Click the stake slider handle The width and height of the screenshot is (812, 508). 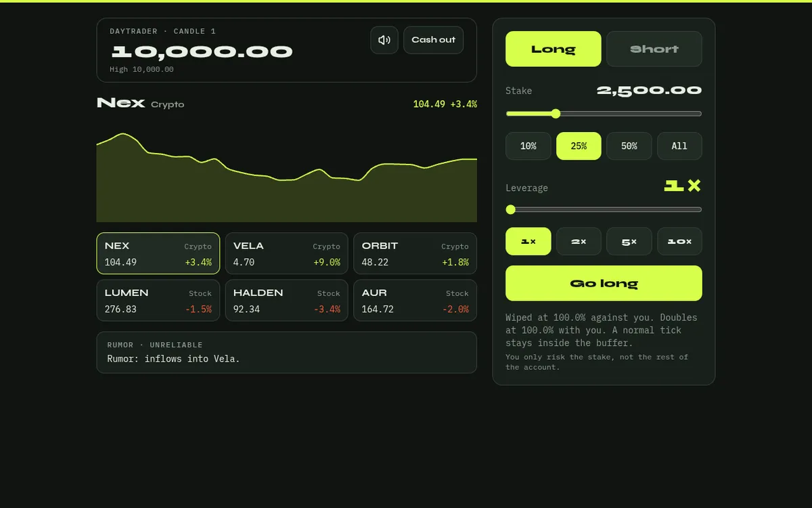point(556,114)
